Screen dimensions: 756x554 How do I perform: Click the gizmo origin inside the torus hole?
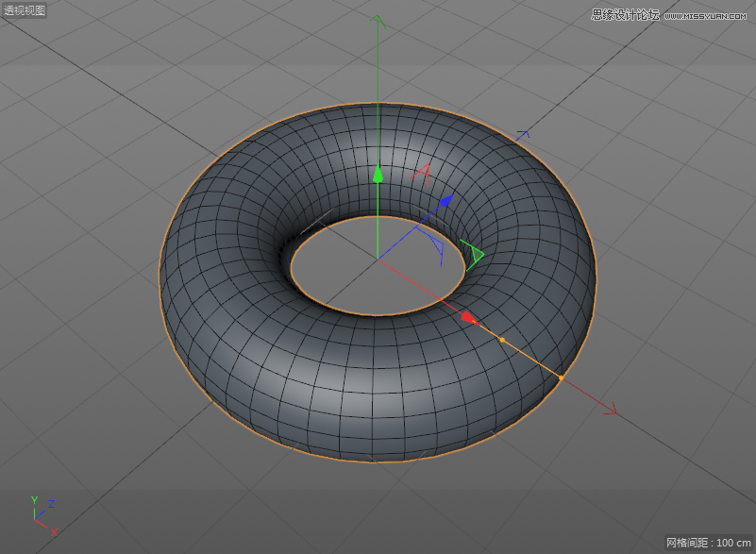378,259
